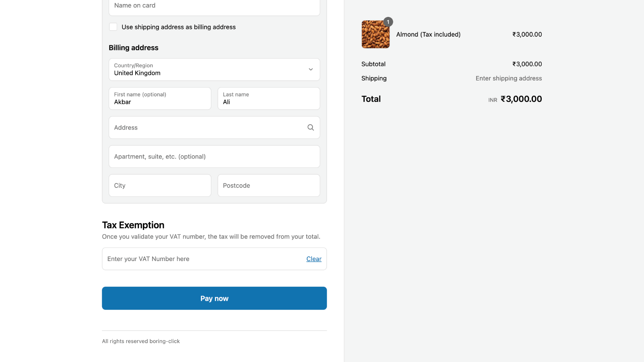Click the Name on card field
The image size is (644, 362).
[215, 6]
